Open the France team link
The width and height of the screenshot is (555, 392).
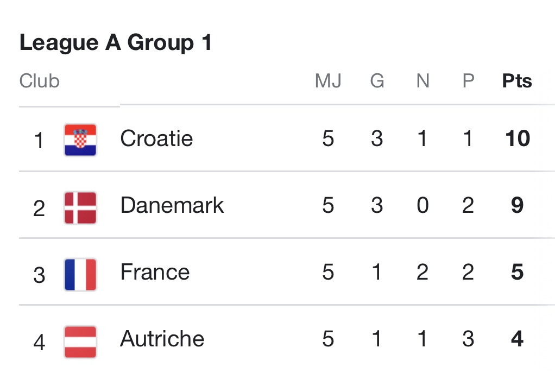click(x=155, y=272)
